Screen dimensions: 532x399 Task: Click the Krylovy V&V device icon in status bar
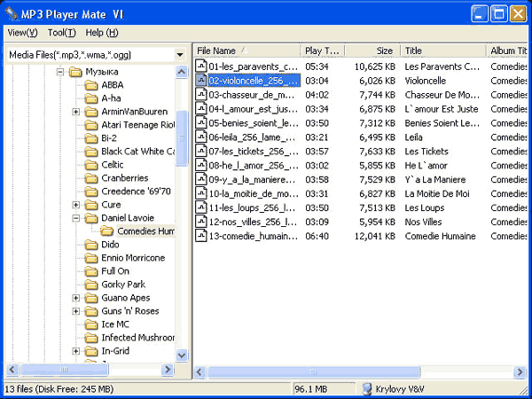367,389
